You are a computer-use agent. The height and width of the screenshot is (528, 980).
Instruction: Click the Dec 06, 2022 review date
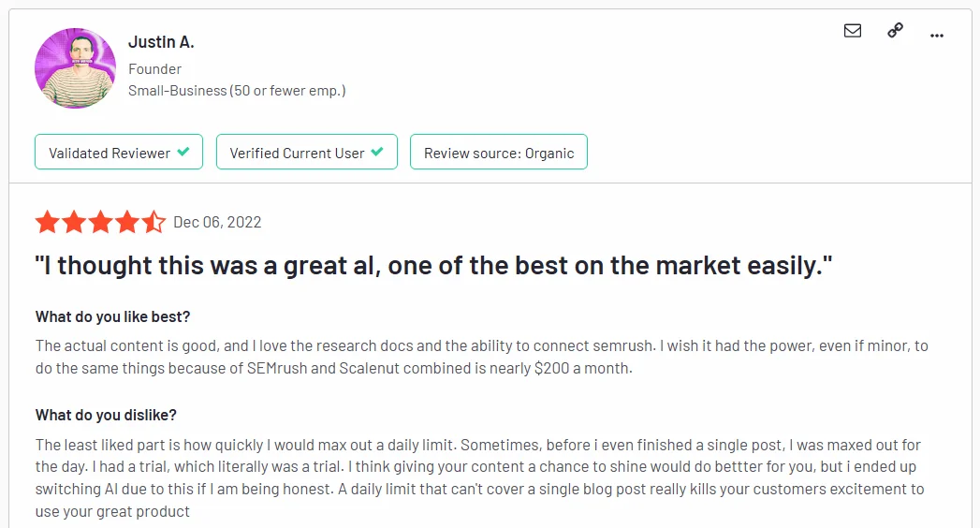[217, 223]
